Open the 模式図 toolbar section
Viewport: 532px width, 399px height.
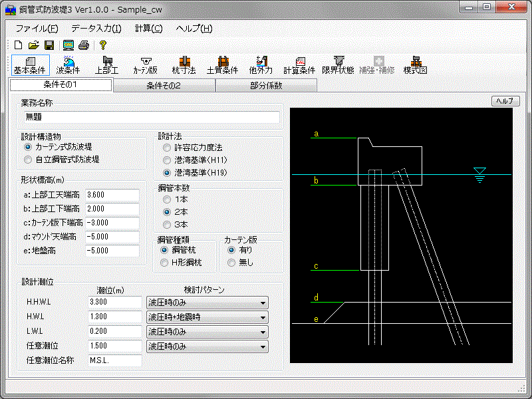tap(415, 65)
